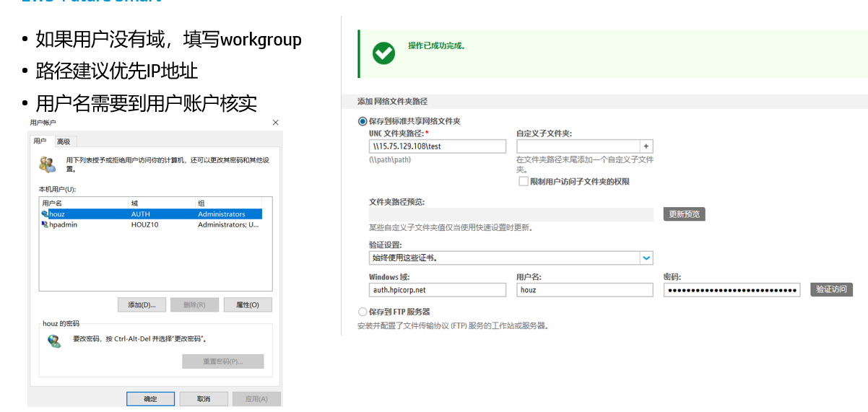The image size is (868, 412).
Task: Enable 限制用户访问子文件夹的权限 checkbox
Action: tap(524, 181)
